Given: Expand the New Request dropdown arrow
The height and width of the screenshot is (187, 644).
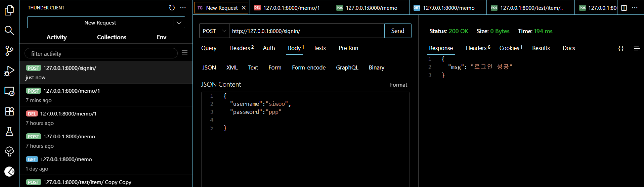Looking at the screenshot, I should coord(179,22).
